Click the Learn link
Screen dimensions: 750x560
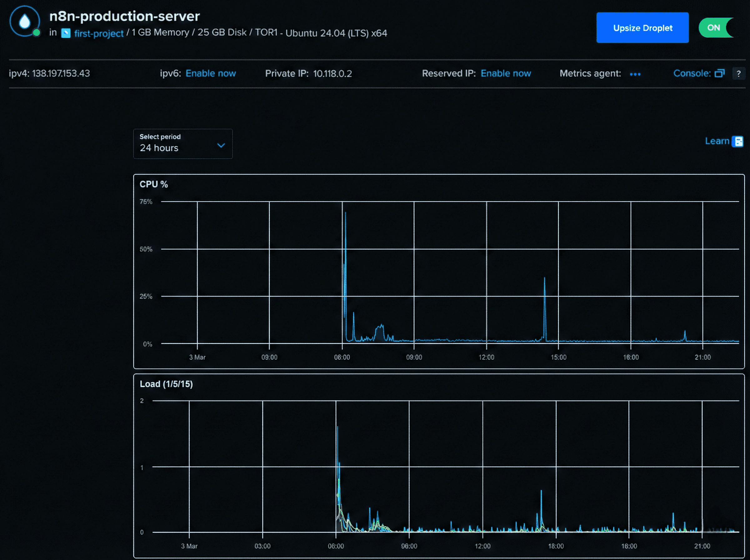[717, 141]
